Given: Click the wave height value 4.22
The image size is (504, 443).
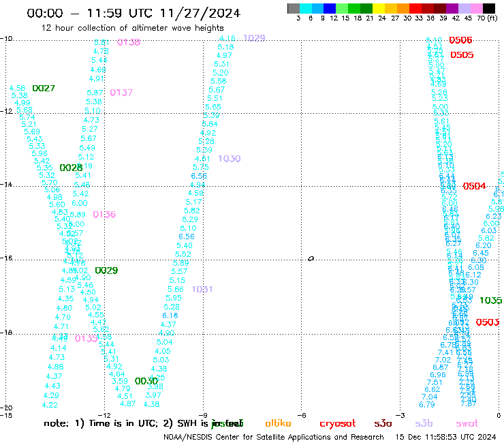Looking at the screenshot, I should (50, 405).
